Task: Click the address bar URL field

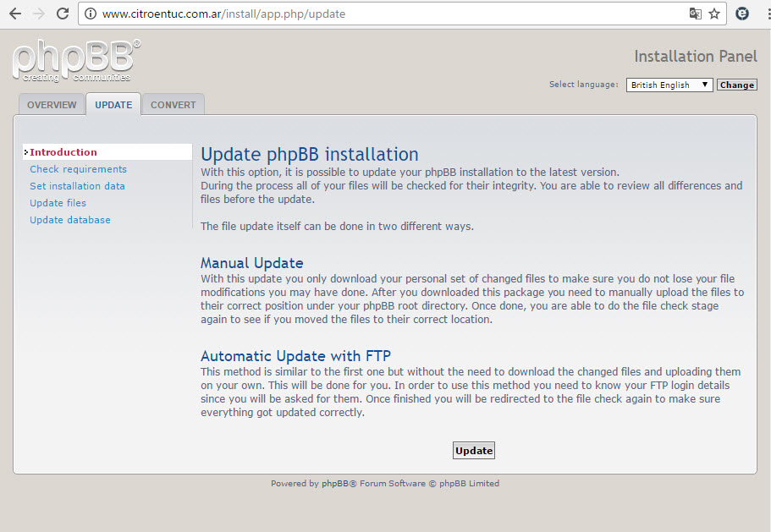Action: tap(381, 14)
